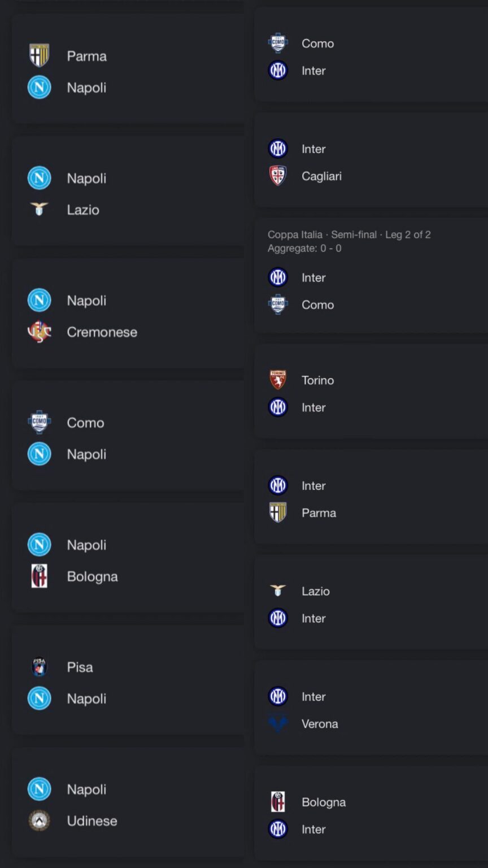Click the Cagliari club badge
488x868 pixels.
pos(278,176)
